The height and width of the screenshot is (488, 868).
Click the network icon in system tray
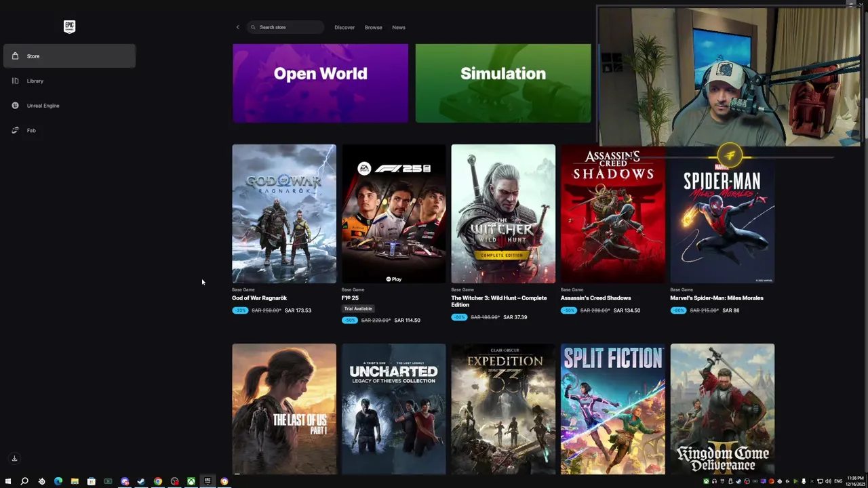[x=820, y=481]
